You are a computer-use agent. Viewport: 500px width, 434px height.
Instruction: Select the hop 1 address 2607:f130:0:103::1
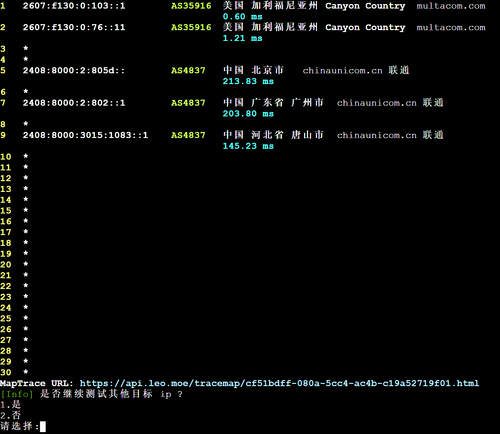click(x=74, y=6)
